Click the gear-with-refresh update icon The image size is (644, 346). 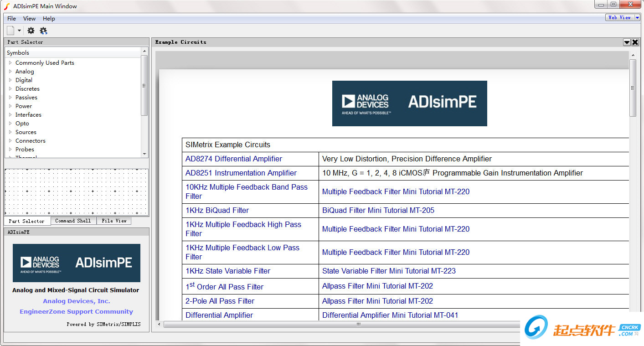[x=43, y=31]
